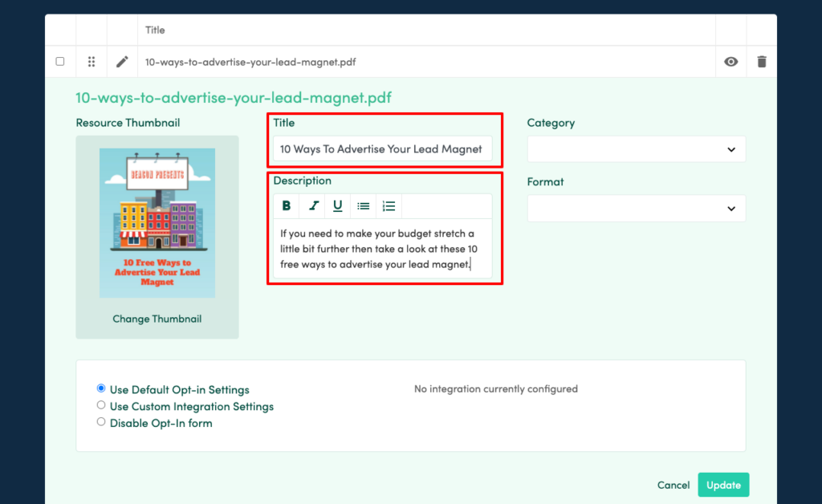Insert a numbered list in Description

tap(389, 206)
